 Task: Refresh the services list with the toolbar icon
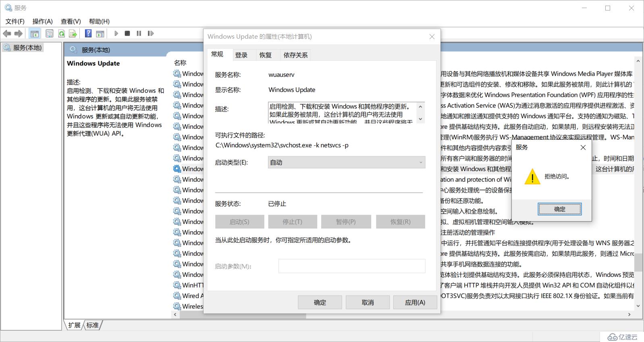click(62, 33)
